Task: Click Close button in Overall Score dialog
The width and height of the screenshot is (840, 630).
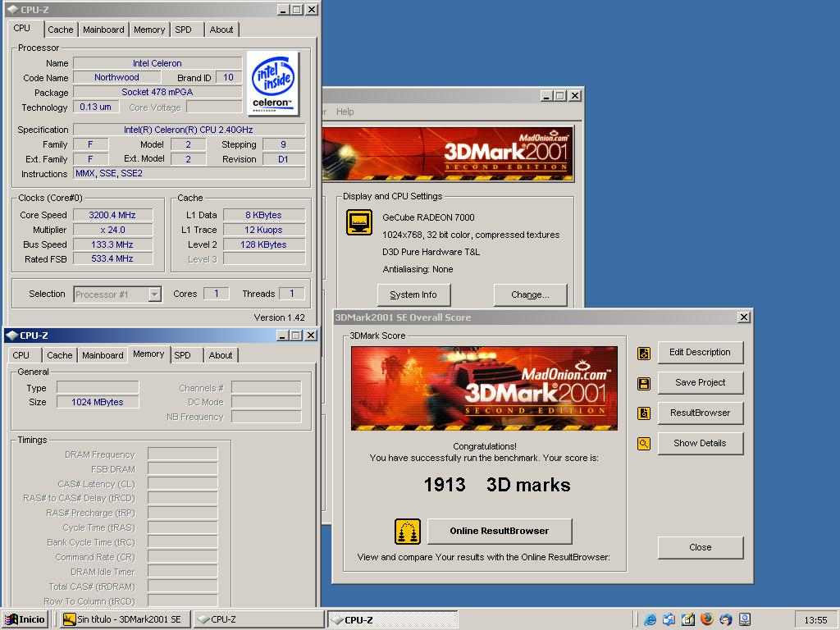Action: tap(701, 547)
